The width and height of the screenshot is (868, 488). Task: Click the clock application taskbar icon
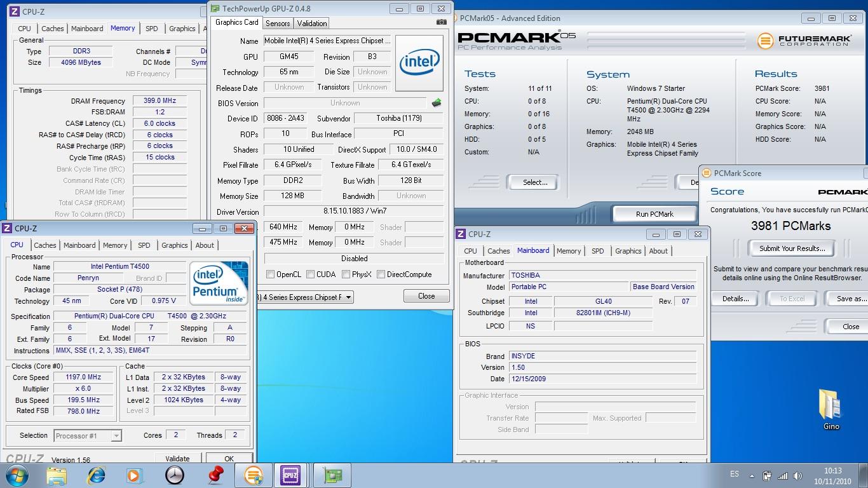pyautogui.click(x=174, y=475)
